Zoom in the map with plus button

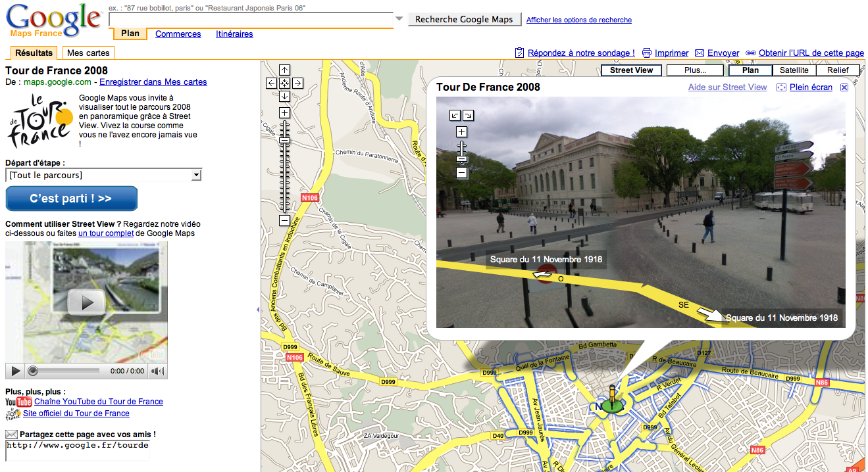click(x=284, y=113)
